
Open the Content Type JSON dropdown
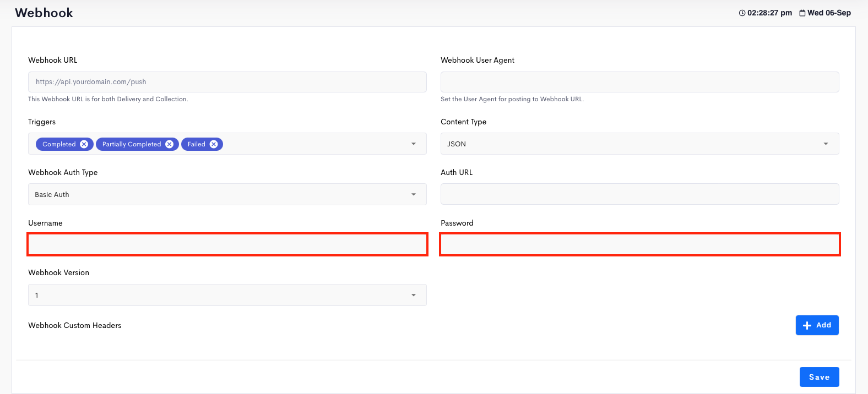tap(639, 144)
